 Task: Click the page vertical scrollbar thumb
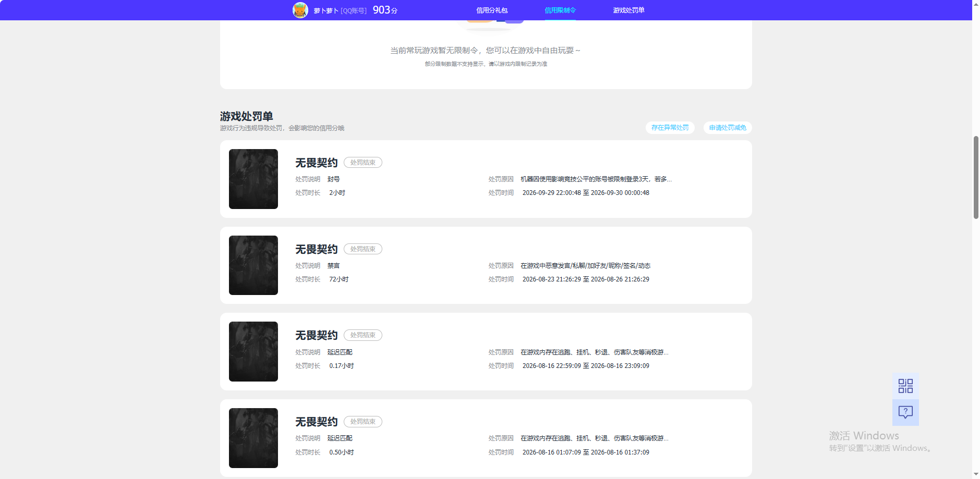coord(976,177)
